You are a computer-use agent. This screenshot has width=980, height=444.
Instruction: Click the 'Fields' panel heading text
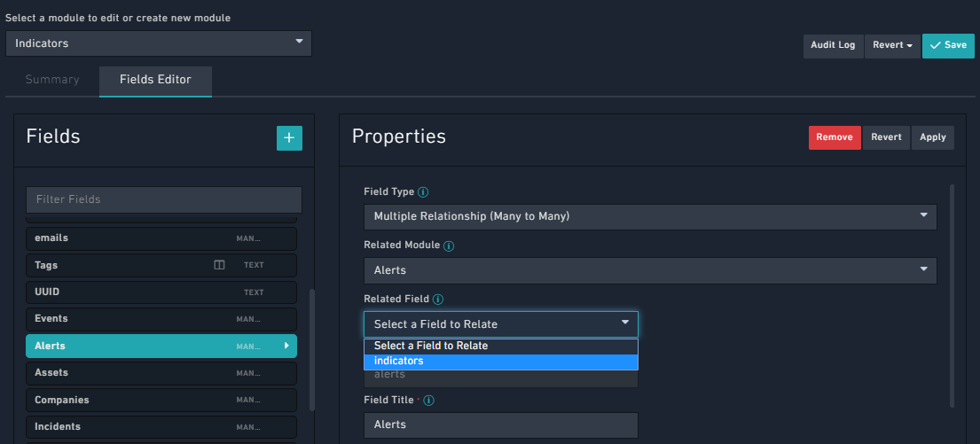pos(53,136)
